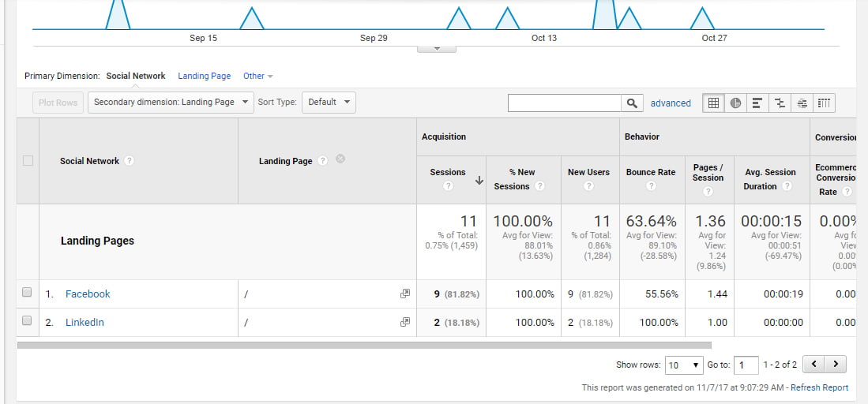Switch to Term cloud view icon
The width and height of the screenshot is (868, 404).
pos(802,103)
